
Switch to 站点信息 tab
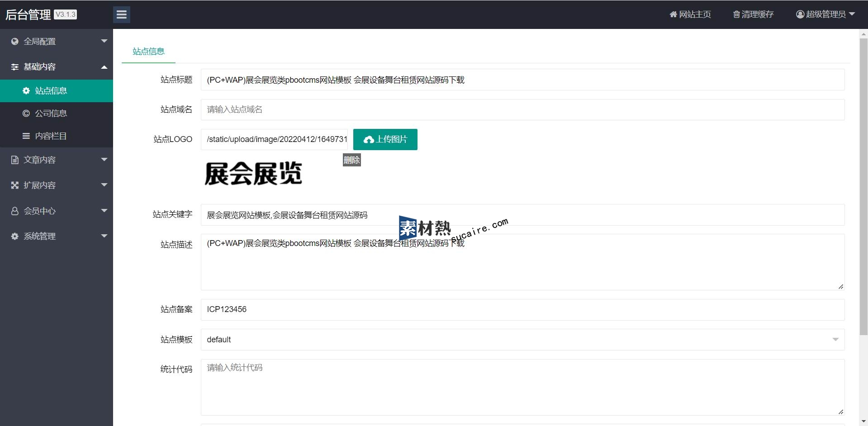point(148,52)
